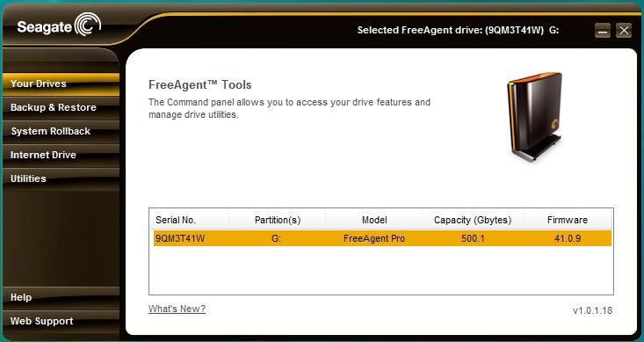
Task: Minimize the FreeAgent Tools window
Action: 603,31
